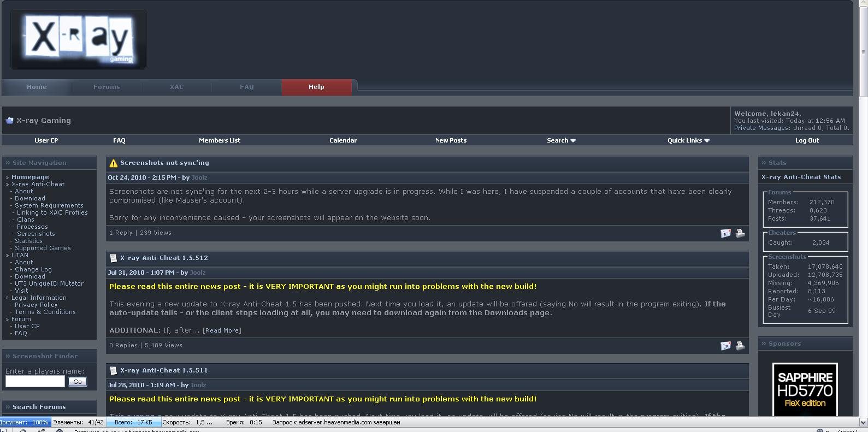Open Linking to XAC Profiles
Viewport: 868px width, 432px height.
coord(52,212)
